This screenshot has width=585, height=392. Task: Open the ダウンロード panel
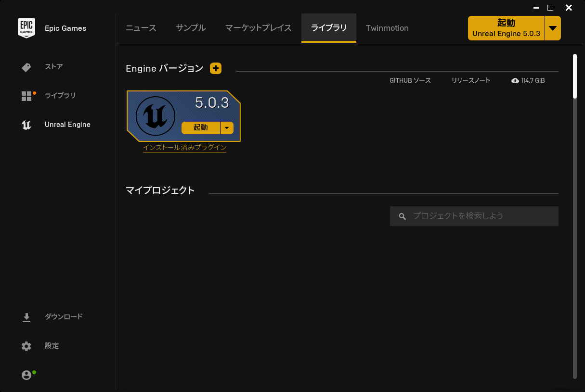(x=63, y=316)
